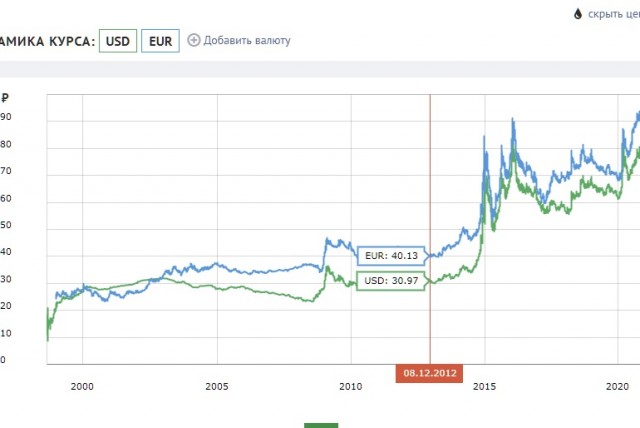Click the 2010 year label on the axis
This screenshot has height=428, width=640.
[x=351, y=386]
